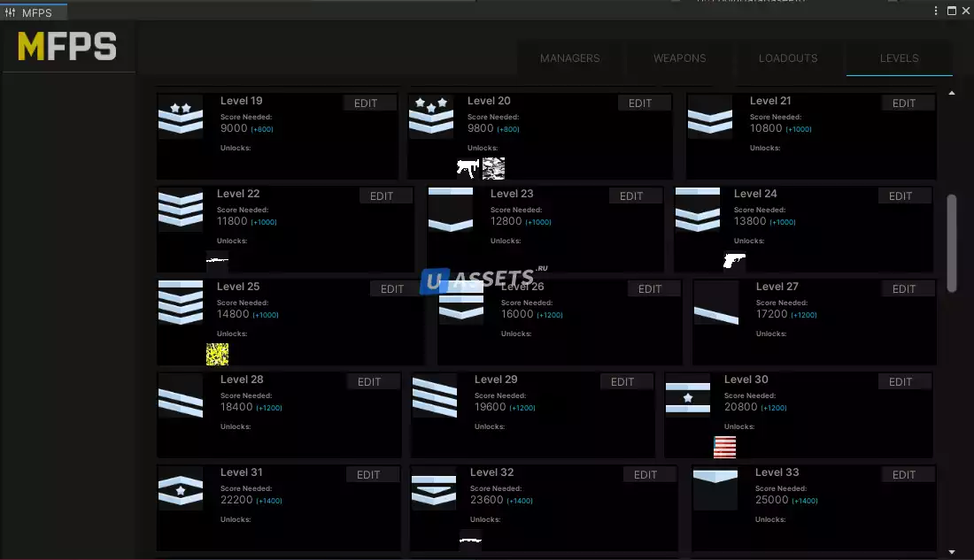Click the Level 24 pistol unlock thumbnail
This screenshot has height=560, width=974.
pyautogui.click(x=734, y=261)
